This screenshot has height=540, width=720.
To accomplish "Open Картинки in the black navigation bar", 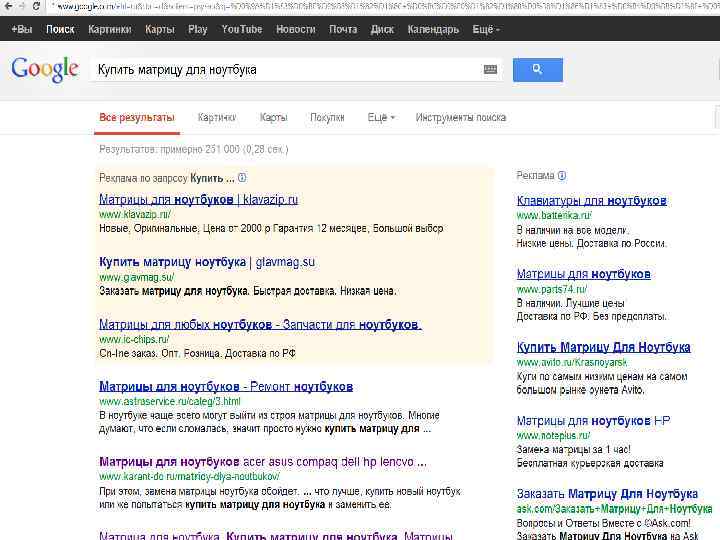I will coord(110,29).
